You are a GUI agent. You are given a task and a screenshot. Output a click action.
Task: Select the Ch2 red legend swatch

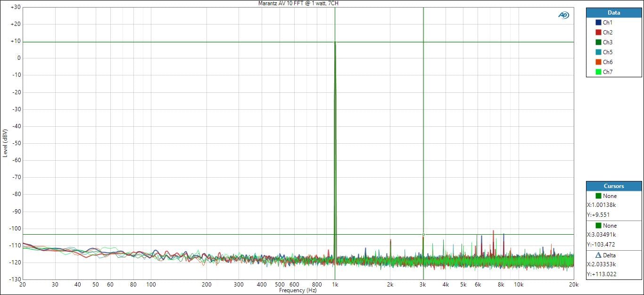[598, 33]
